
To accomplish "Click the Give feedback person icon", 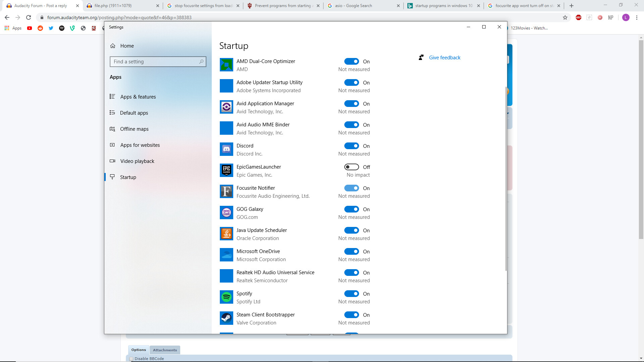I will click(421, 57).
